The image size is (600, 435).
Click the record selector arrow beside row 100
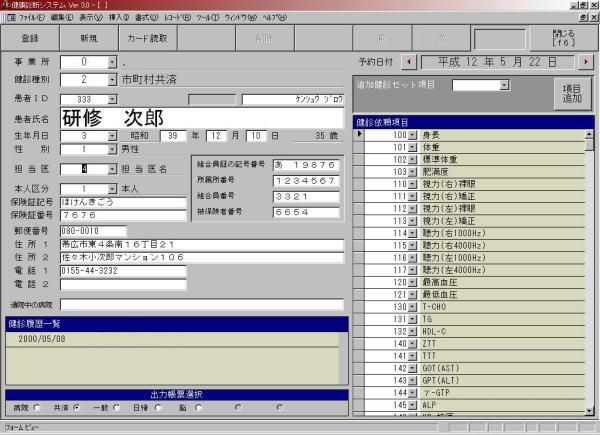point(359,134)
